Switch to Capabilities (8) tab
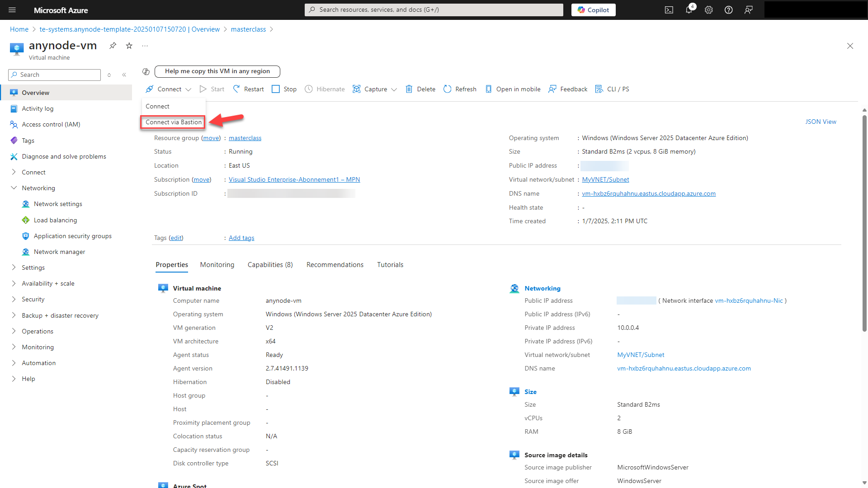The width and height of the screenshot is (868, 488). point(270,265)
